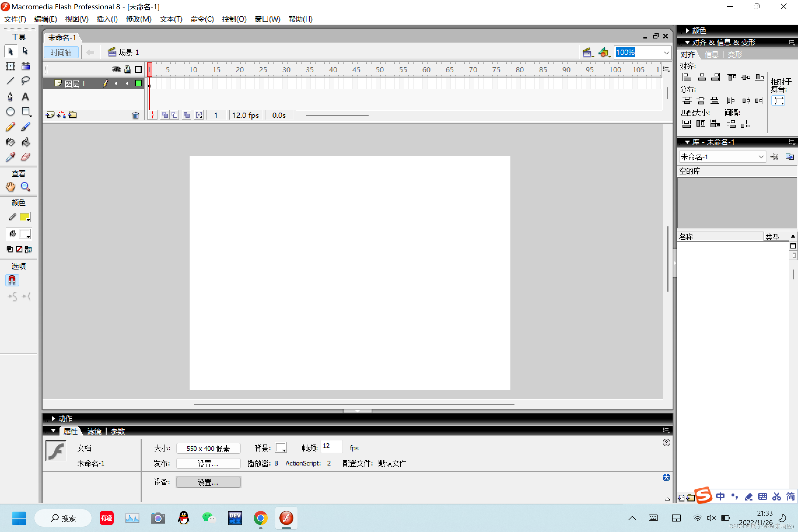Select the Pen tool

pos(10,97)
